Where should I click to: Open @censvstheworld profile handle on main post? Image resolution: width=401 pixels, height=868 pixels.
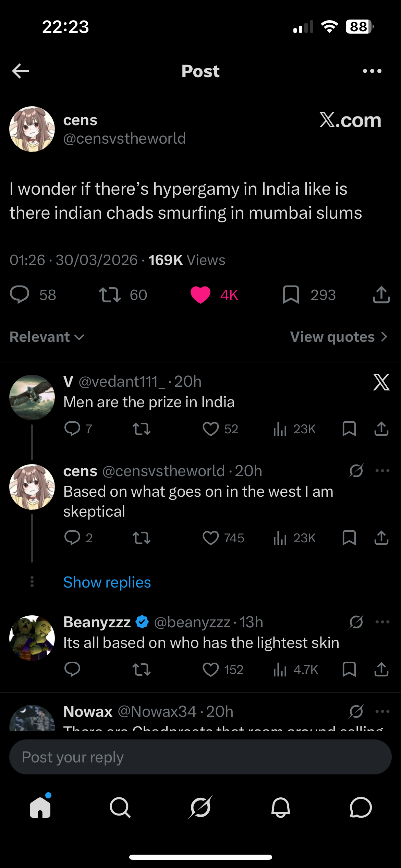click(x=124, y=138)
